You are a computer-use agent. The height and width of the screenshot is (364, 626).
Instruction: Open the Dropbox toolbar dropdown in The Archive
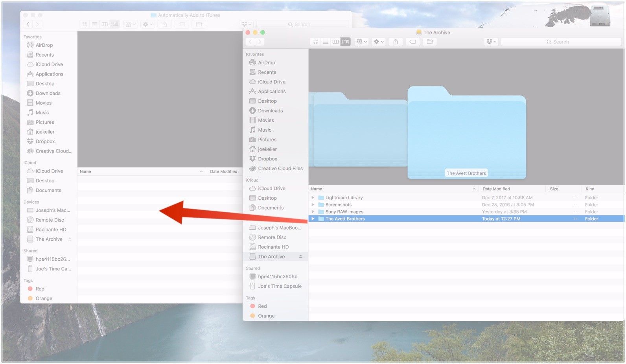[x=491, y=42]
